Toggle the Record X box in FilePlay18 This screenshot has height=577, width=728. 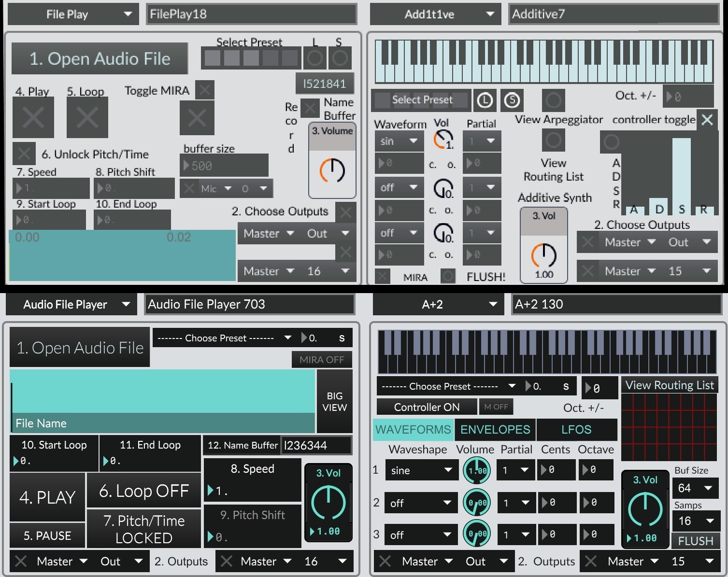coord(310,108)
